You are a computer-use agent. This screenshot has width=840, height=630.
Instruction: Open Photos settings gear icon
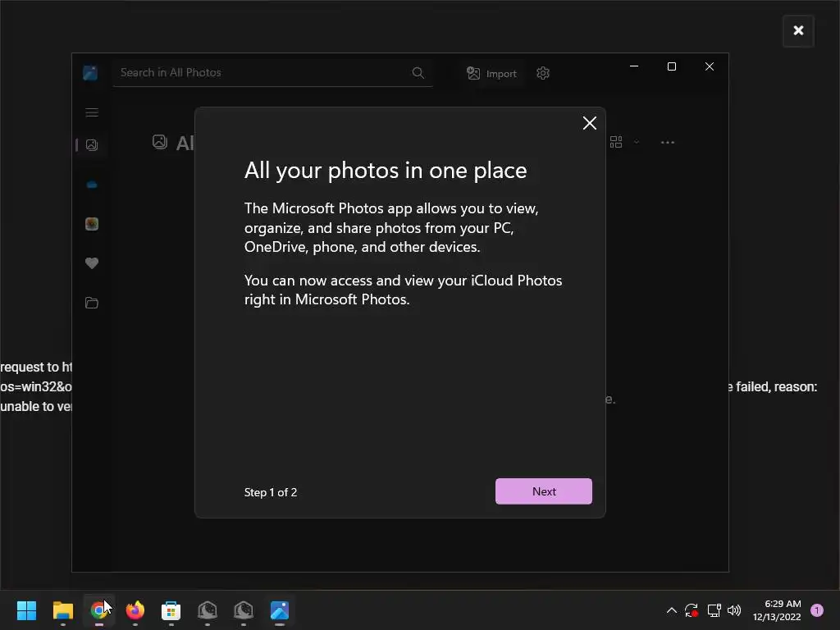click(543, 73)
